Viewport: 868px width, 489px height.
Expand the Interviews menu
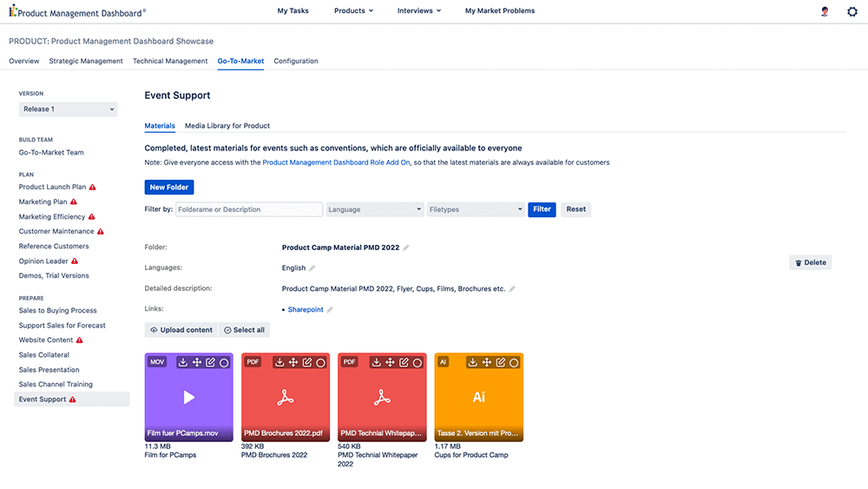(x=419, y=10)
